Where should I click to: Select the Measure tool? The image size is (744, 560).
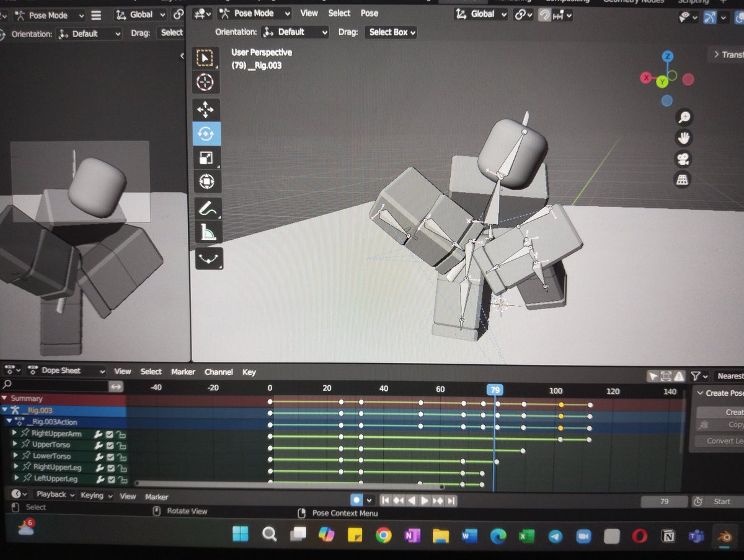point(208,234)
